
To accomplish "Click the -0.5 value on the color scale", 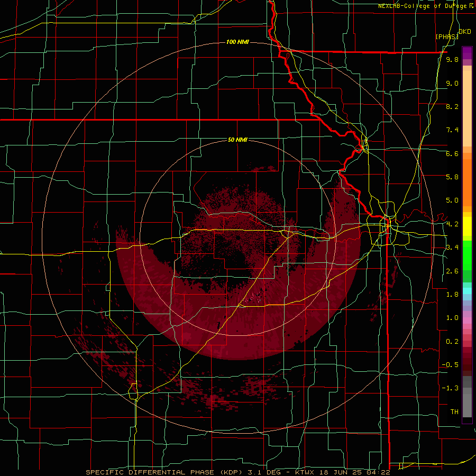I will 450,365.
